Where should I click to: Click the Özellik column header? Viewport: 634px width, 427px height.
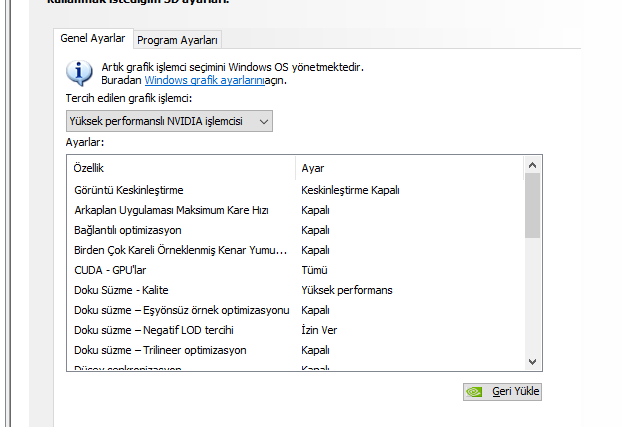click(x=181, y=168)
